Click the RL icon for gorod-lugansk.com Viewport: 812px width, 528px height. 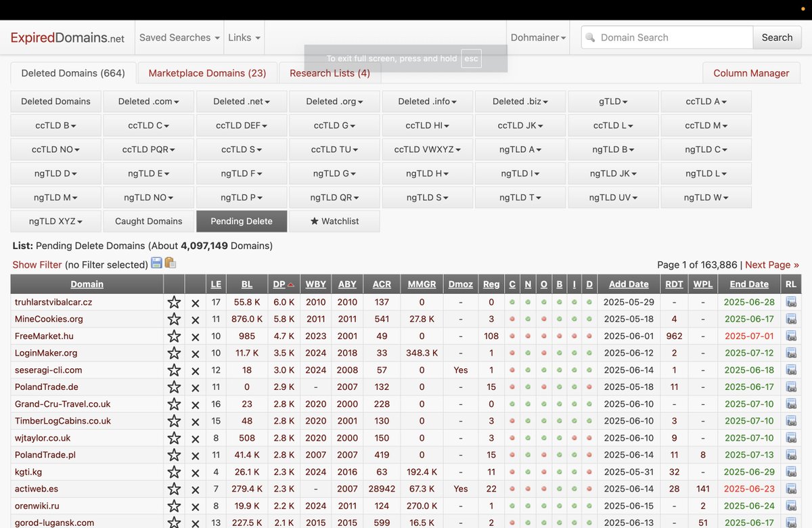coord(790,523)
